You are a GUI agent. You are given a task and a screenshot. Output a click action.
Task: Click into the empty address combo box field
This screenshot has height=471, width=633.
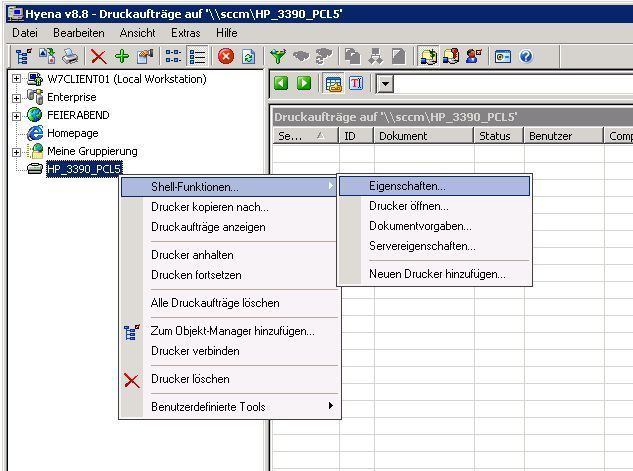pos(513,84)
